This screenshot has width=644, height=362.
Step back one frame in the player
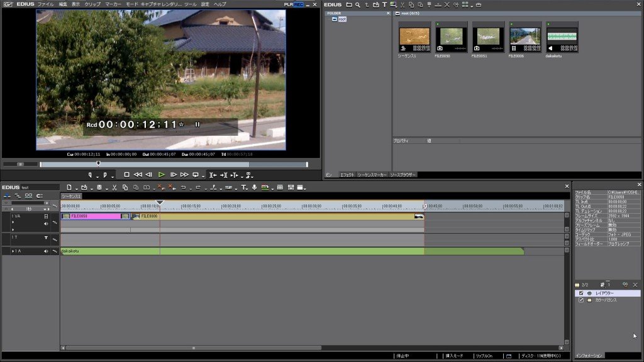tap(148, 175)
